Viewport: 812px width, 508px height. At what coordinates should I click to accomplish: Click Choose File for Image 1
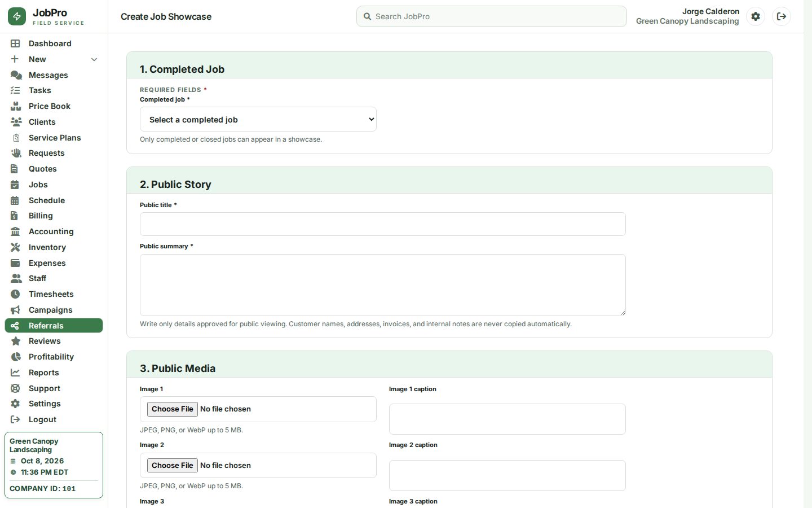point(173,409)
